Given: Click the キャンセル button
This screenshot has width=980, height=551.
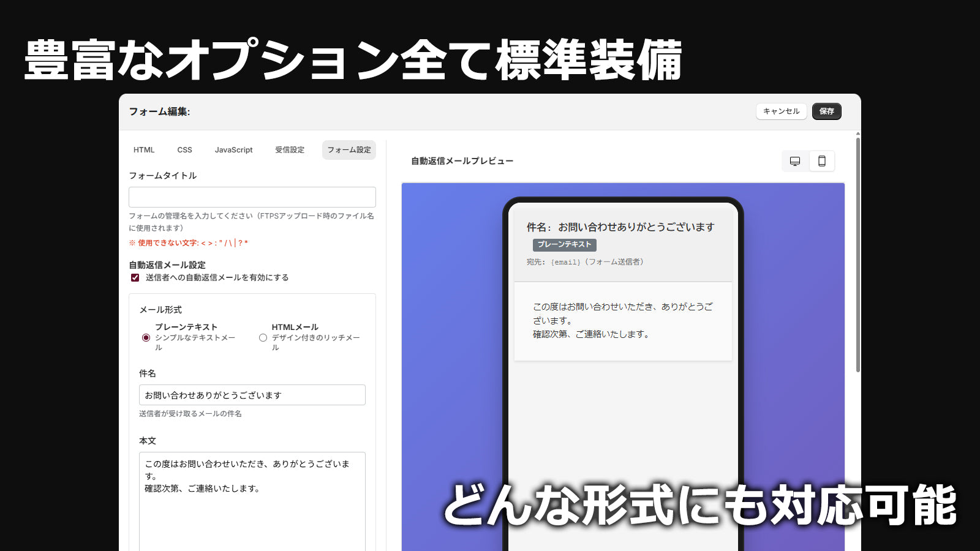Looking at the screenshot, I should (x=781, y=111).
